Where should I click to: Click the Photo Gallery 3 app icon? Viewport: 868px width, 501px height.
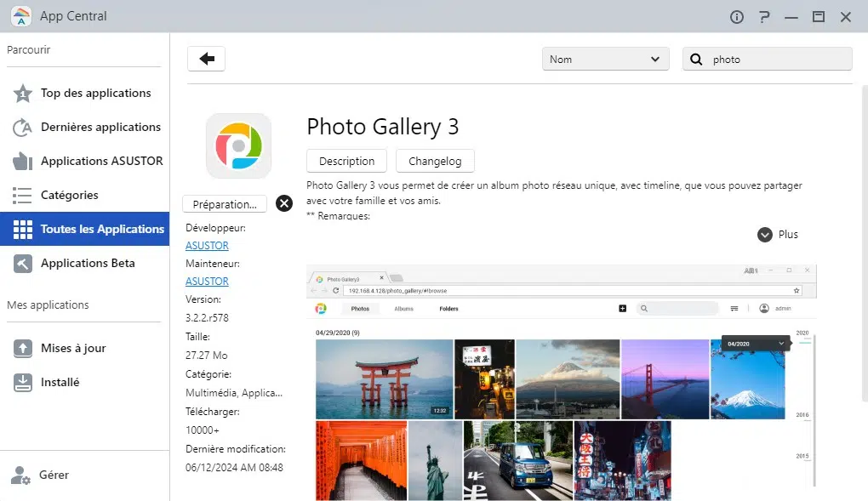(238, 145)
